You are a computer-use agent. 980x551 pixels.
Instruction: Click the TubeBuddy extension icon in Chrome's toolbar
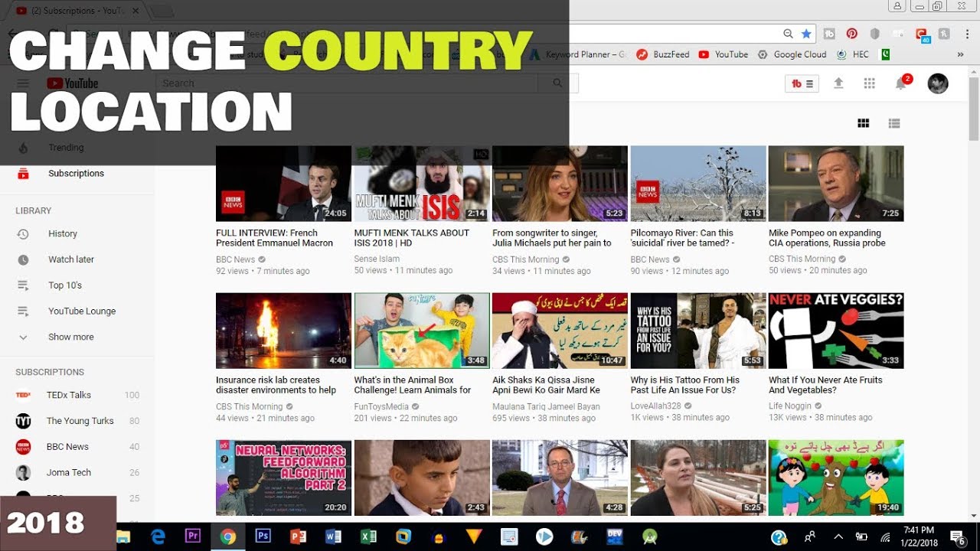[x=829, y=34]
